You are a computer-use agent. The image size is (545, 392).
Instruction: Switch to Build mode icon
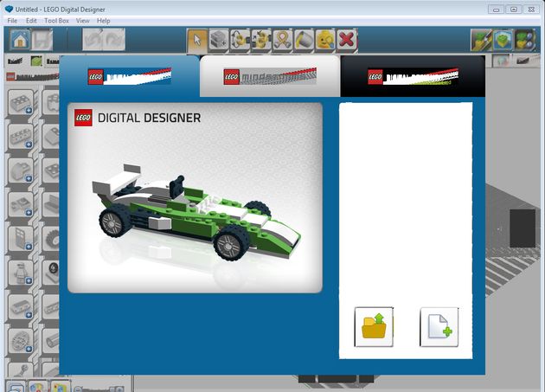[x=481, y=40]
